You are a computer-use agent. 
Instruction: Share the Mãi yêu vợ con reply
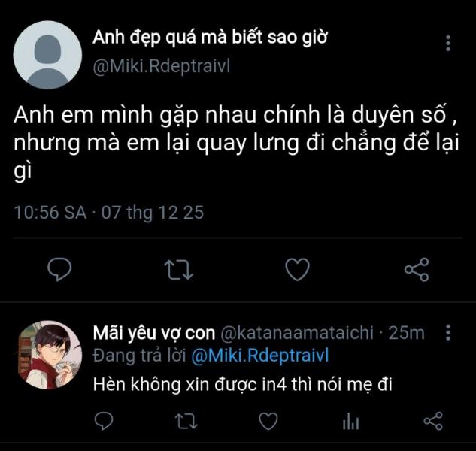[432, 422]
